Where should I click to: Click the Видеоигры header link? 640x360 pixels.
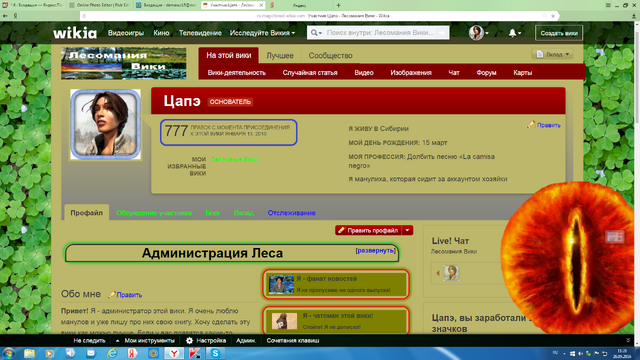click(126, 33)
